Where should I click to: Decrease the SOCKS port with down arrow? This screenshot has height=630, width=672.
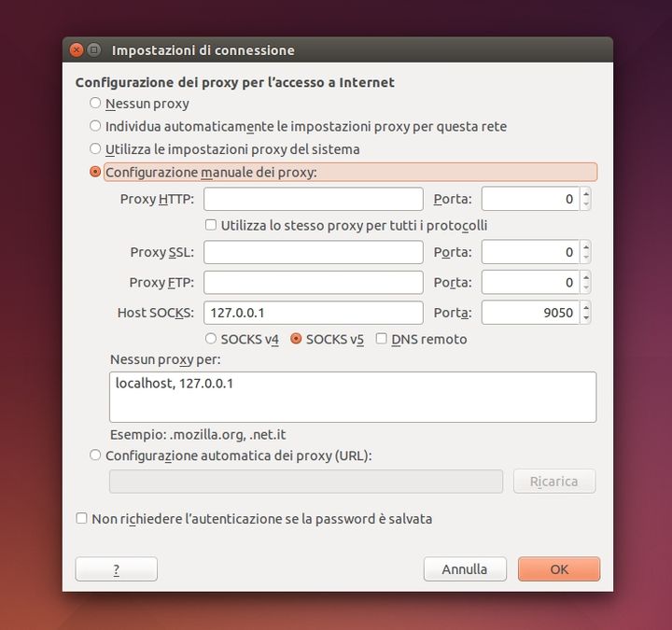pyautogui.click(x=586, y=318)
